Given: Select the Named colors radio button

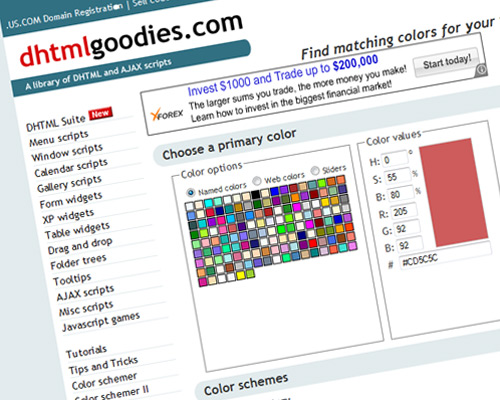Looking at the screenshot, I should pos(191,192).
